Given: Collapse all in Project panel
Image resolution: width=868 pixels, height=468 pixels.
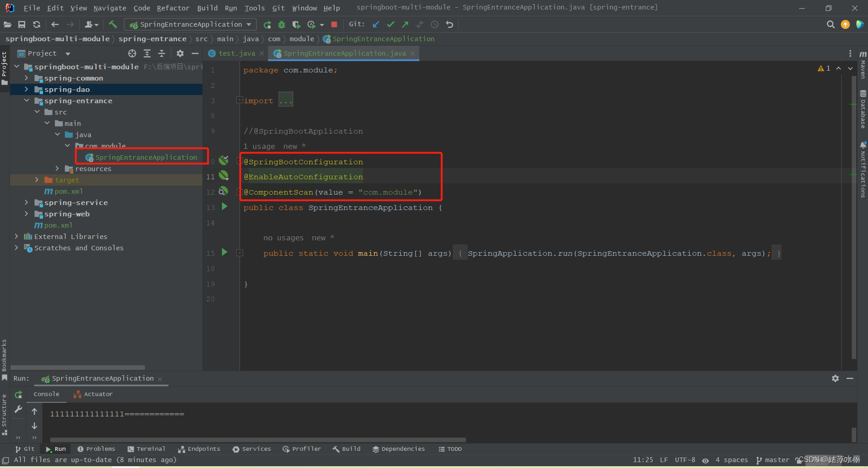Looking at the screenshot, I should [162, 53].
